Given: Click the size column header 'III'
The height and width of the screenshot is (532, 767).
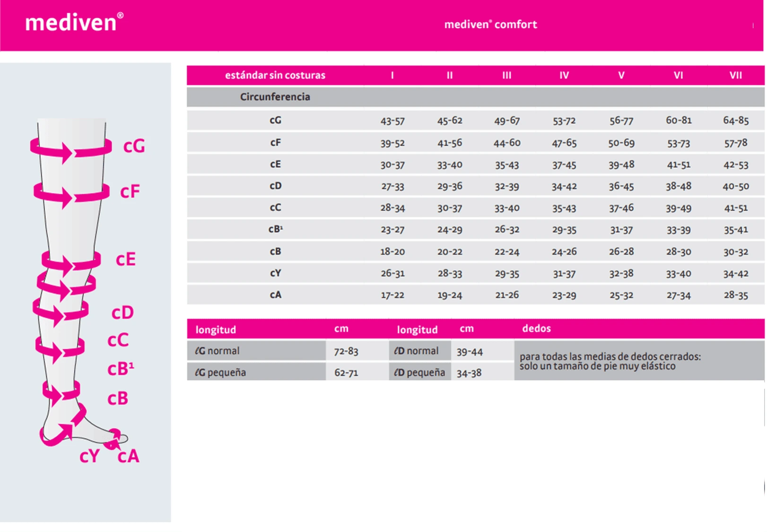Looking at the screenshot, I should click(x=507, y=75).
